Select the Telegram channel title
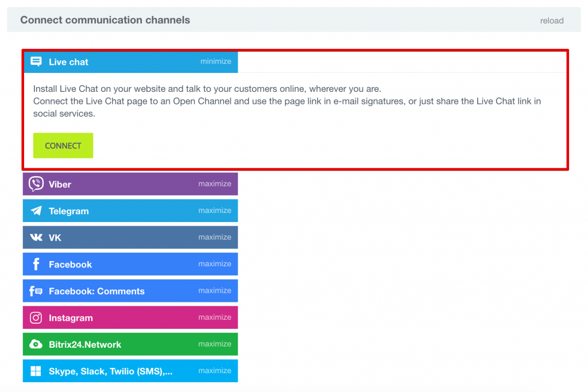 (x=69, y=211)
